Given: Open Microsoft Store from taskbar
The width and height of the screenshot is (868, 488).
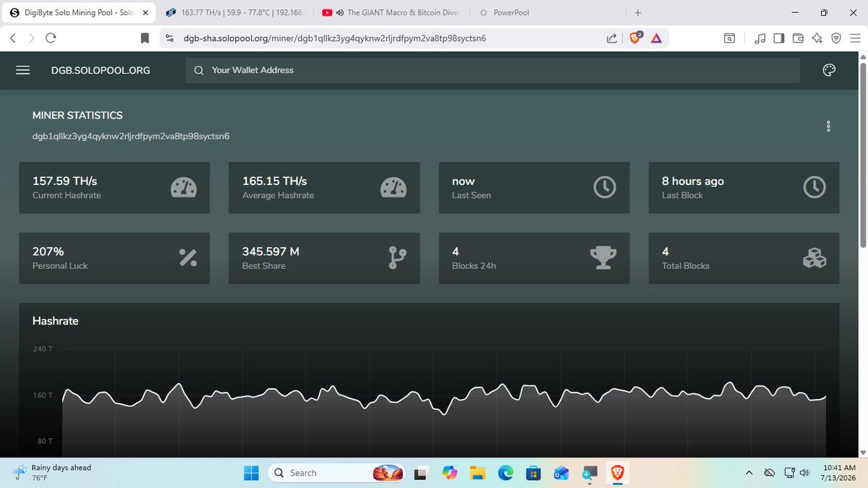Looking at the screenshot, I should tap(533, 473).
